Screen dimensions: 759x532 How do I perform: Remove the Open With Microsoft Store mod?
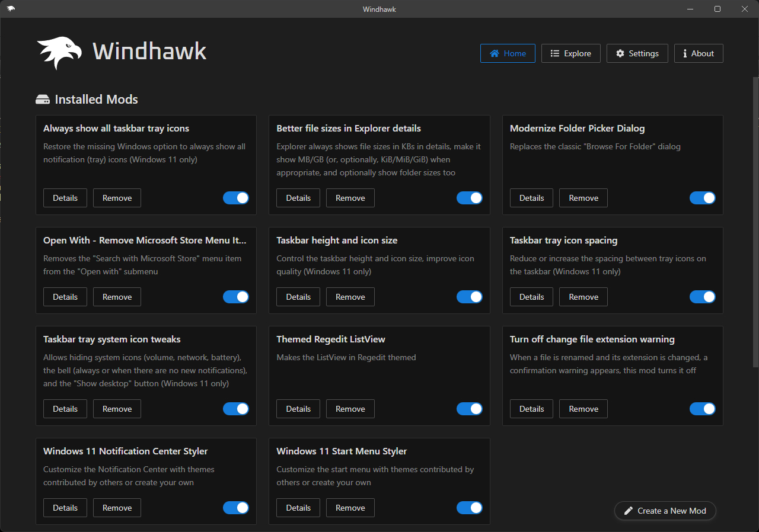click(x=117, y=297)
